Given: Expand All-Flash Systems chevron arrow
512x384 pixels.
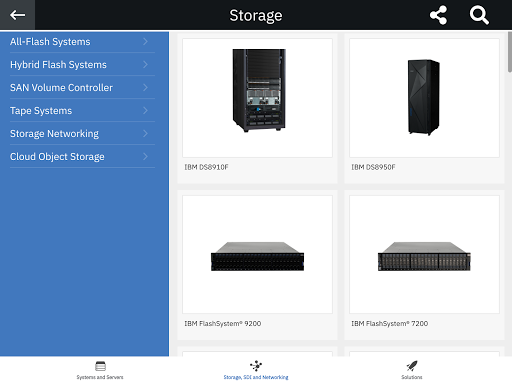Looking at the screenshot, I should tap(145, 41).
